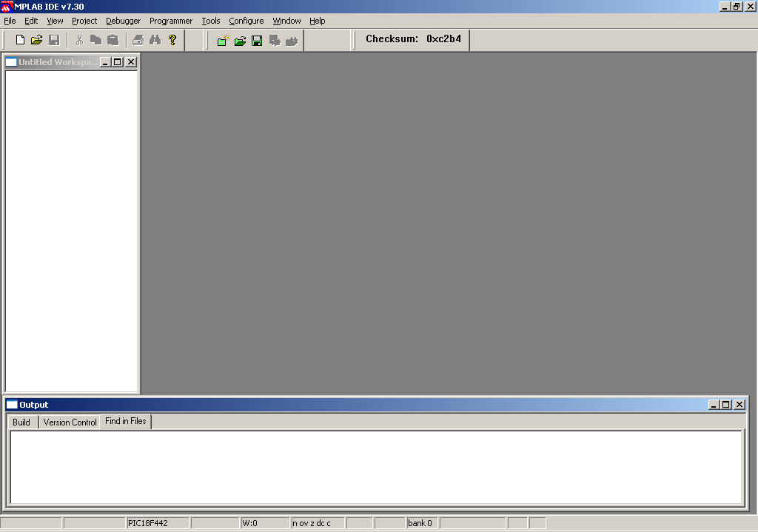Open the Window menu

click(286, 21)
